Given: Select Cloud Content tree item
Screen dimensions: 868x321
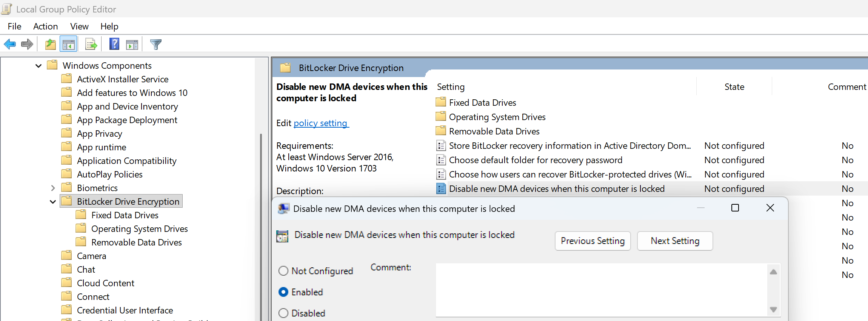Looking at the screenshot, I should coord(105,283).
